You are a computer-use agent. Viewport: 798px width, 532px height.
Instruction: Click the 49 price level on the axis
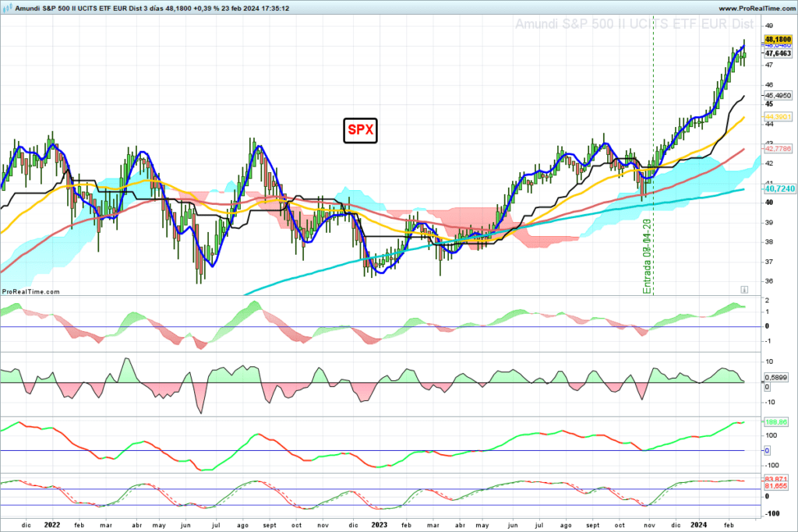pyautogui.click(x=769, y=26)
